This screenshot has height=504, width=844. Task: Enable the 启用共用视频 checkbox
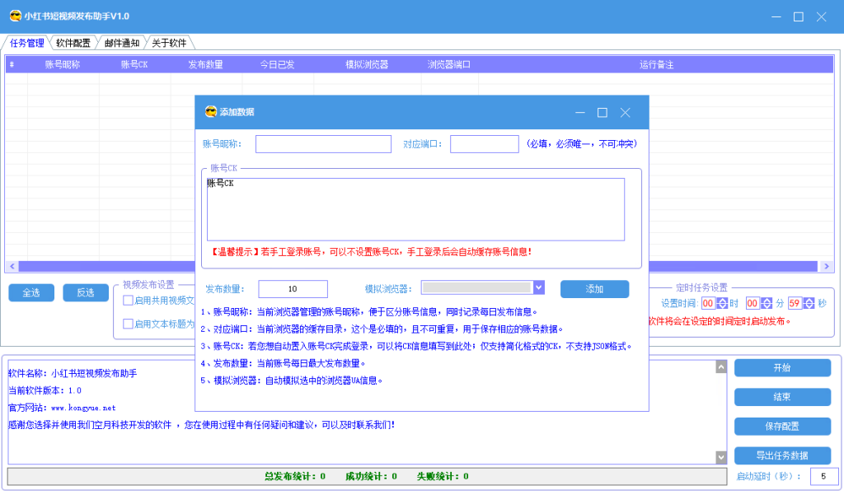click(x=128, y=300)
